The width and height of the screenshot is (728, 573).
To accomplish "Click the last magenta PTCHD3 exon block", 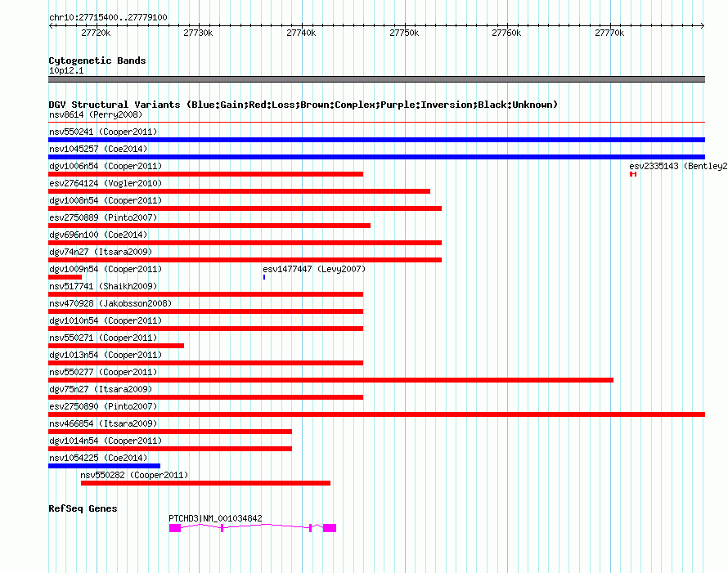I will [x=330, y=528].
